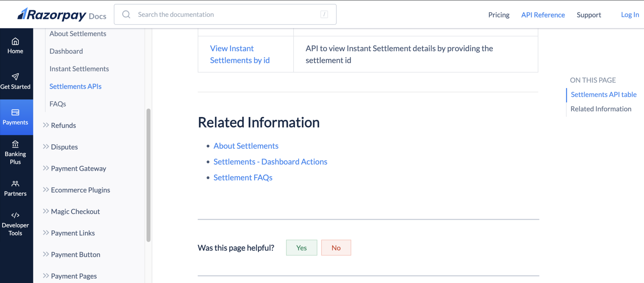
Task: Follow the Settlements - Dashboard Actions link
Action: 270,161
